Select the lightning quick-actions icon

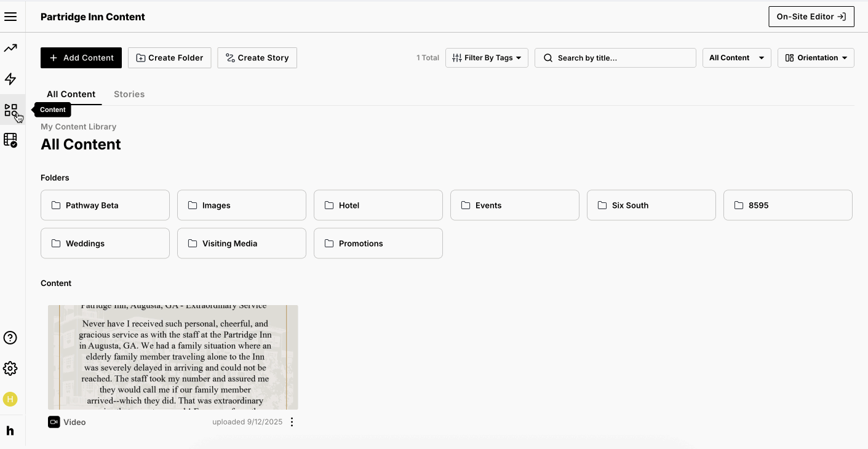click(x=10, y=79)
